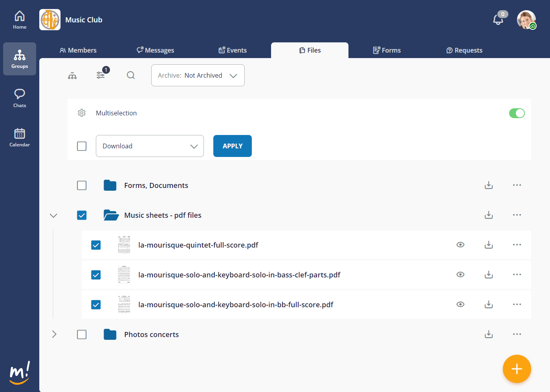Open more options for Photos concerts
550x392 pixels.
coord(517,334)
